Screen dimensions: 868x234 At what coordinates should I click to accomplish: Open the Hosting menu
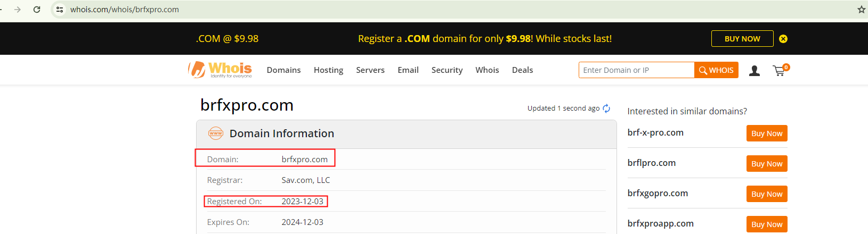tap(328, 70)
